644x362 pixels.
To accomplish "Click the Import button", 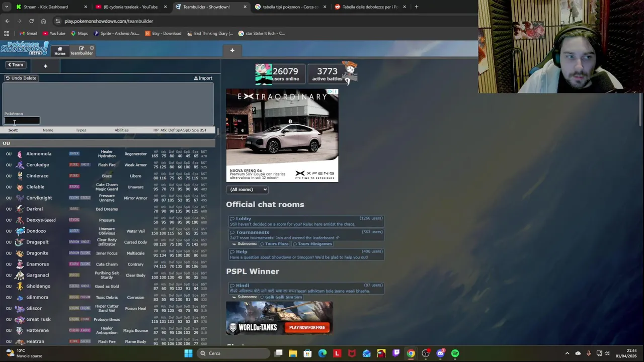I will point(203,78).
